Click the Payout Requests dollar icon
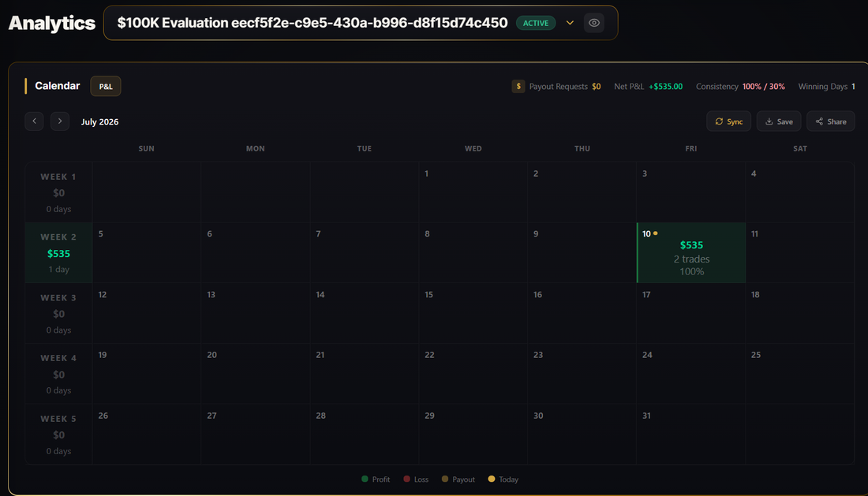The width and height of the screenshot is (868, 496). (518, 86)
